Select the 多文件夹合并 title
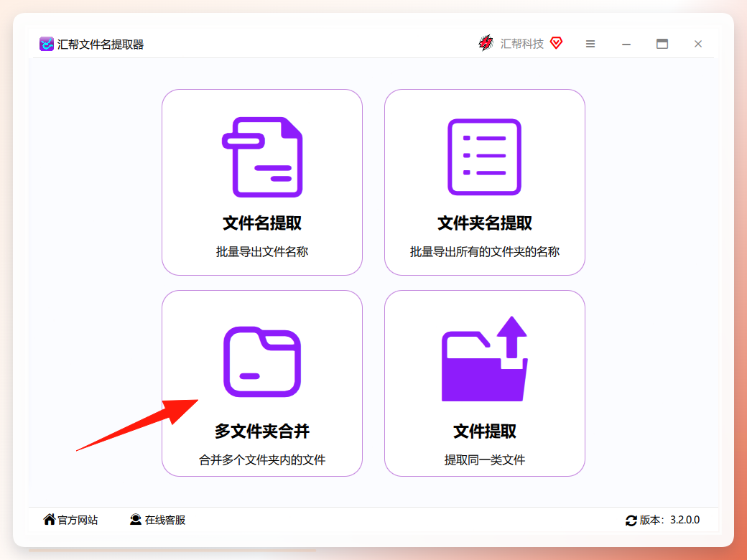 (x=262, y=431)
